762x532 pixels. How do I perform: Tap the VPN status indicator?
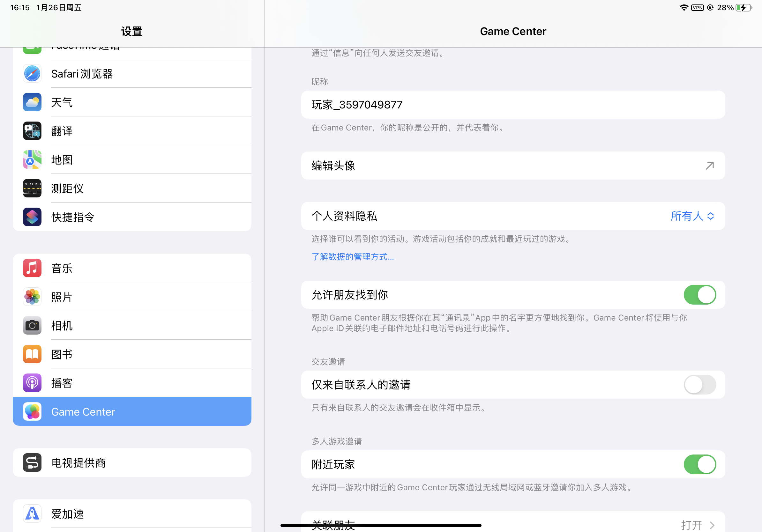(697, 7)
